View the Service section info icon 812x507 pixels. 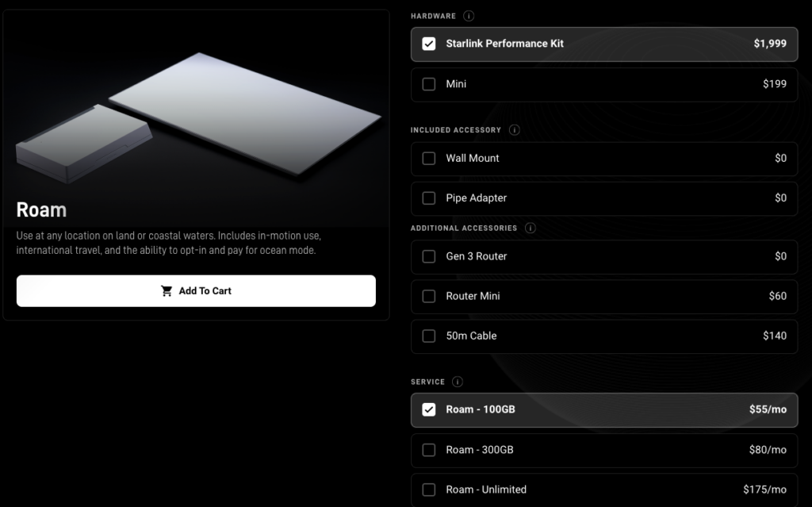(458, 382)
